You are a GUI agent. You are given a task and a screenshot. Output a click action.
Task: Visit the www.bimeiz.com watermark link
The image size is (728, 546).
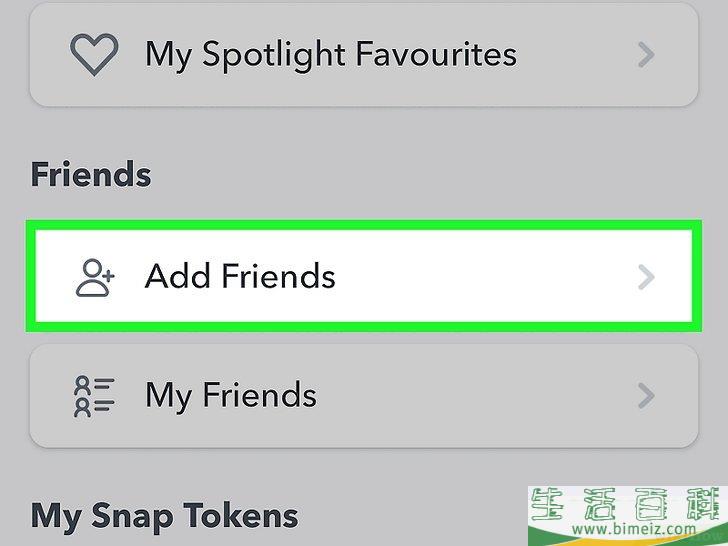coord(634,528)
